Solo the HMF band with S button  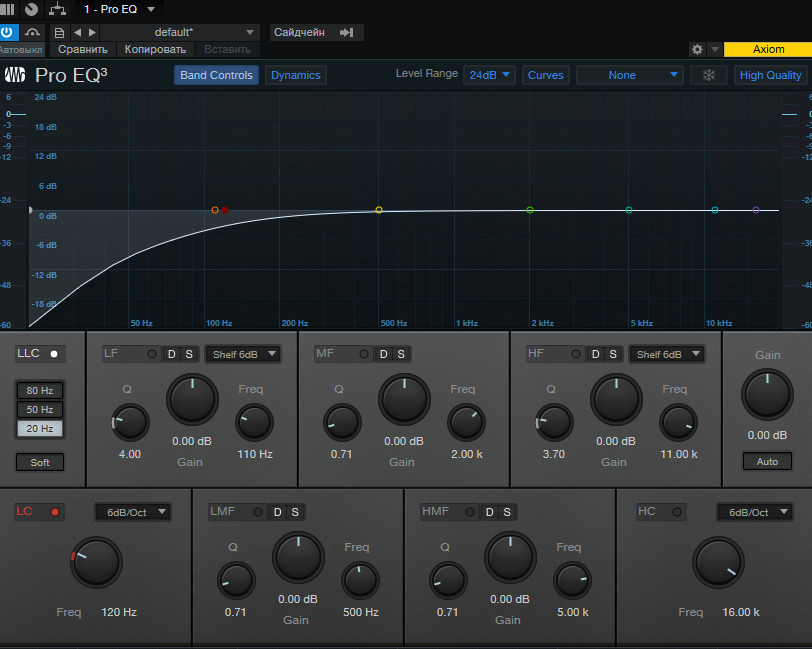507,512
